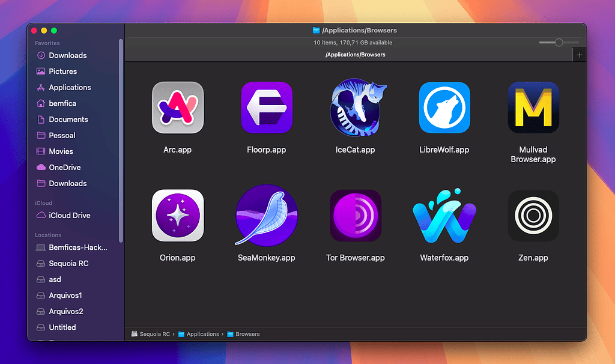Switch to the /Applications/Browsers tab
The height and width of the screenshot is (364, 615).
[x=355, y=55]
